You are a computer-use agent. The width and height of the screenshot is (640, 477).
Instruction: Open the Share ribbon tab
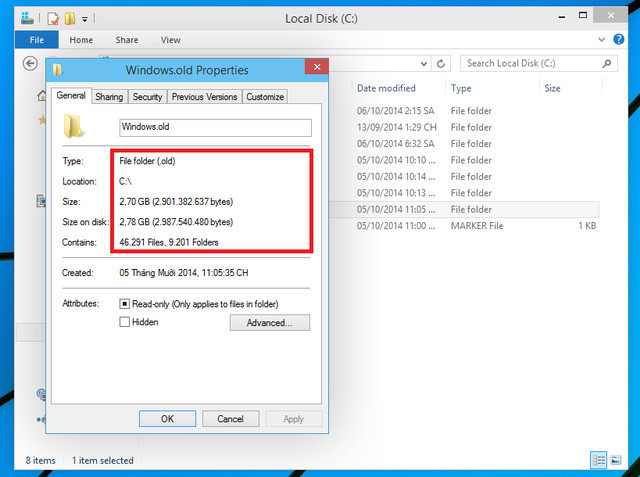[x=127, y=40]
